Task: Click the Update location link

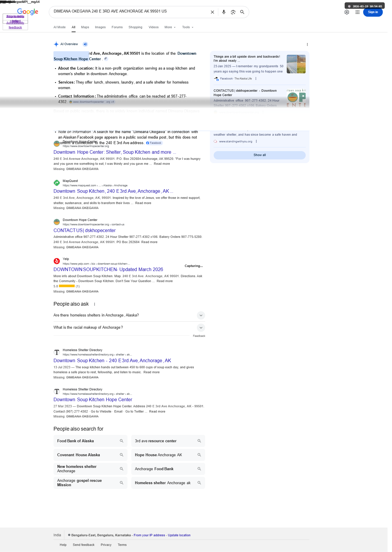Action: tap(179, 535)
